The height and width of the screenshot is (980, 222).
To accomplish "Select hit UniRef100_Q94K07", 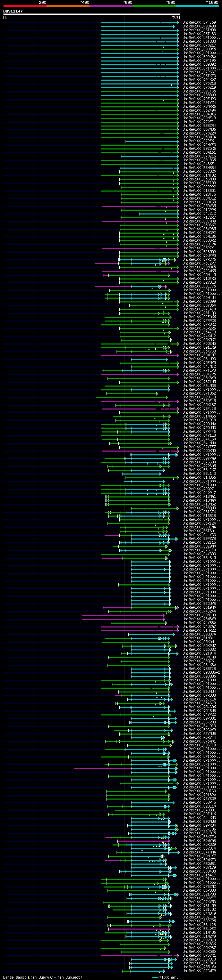I will point(199,80).
